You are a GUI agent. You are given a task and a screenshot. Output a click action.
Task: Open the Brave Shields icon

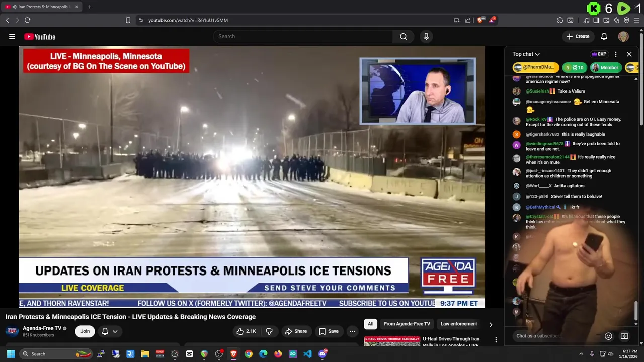[x=481, y=20]
